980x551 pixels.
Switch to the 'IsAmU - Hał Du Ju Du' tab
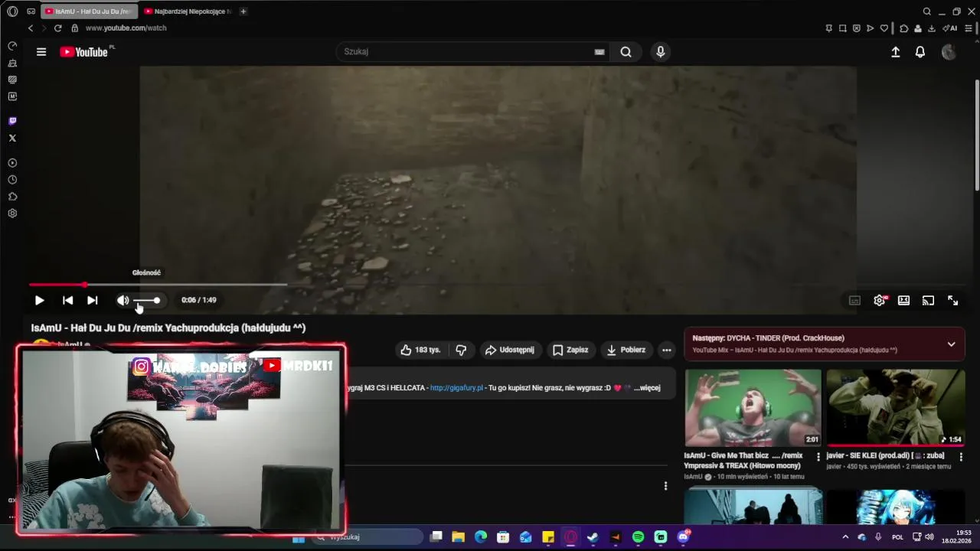pos(88,11)
